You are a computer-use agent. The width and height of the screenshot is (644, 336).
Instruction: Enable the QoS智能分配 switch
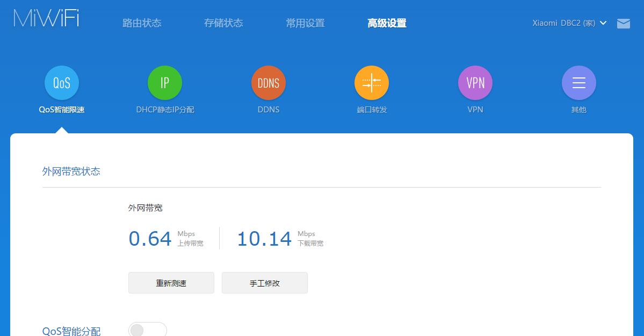pyautogui.click(x=147, y=329)
